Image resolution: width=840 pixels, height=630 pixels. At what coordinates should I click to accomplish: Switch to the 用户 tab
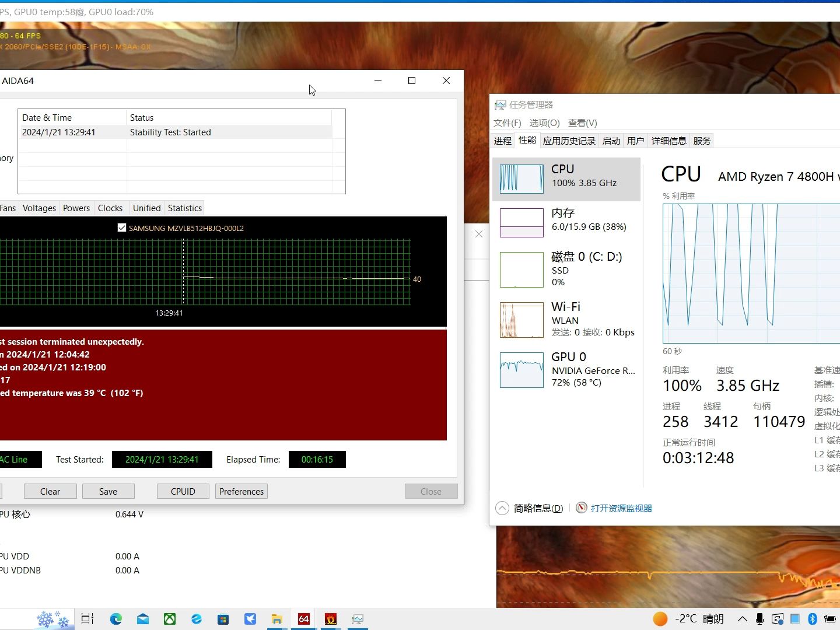tap(635, 141)
